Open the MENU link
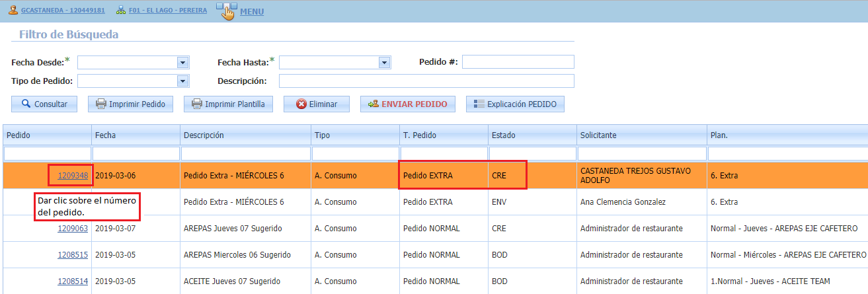 [252, 11]
